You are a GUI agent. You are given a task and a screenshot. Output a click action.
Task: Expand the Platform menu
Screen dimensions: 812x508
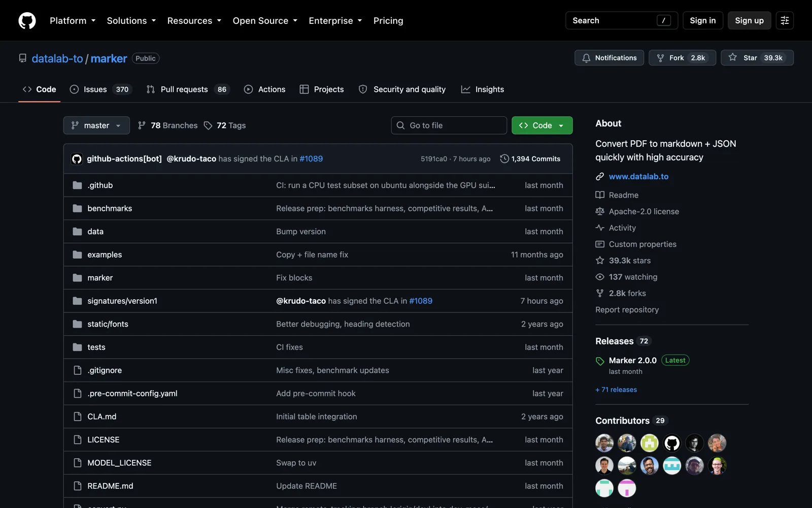[73, 21]
